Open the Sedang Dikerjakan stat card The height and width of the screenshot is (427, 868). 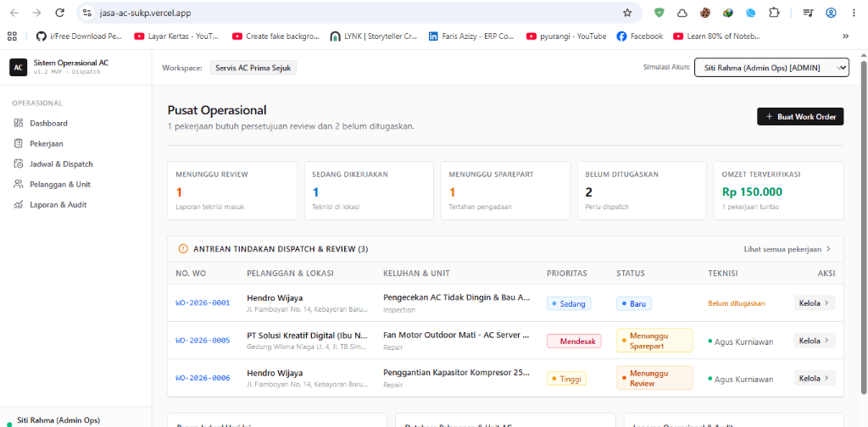click(369, 191)
